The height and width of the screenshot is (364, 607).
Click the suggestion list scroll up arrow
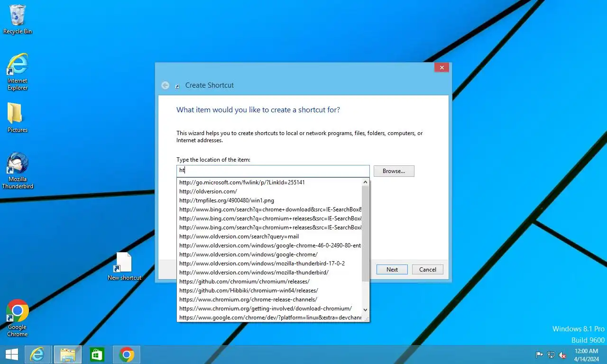(x=365, y=182)
